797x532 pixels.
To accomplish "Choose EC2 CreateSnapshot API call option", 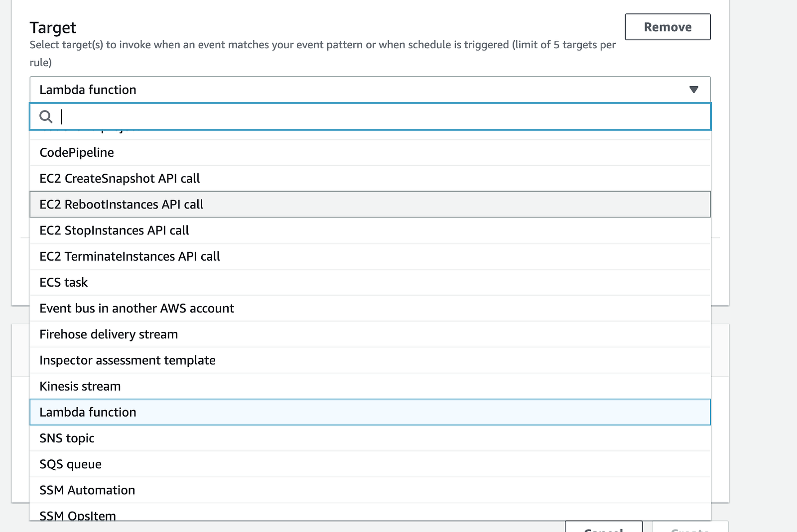I will point(120,178).
